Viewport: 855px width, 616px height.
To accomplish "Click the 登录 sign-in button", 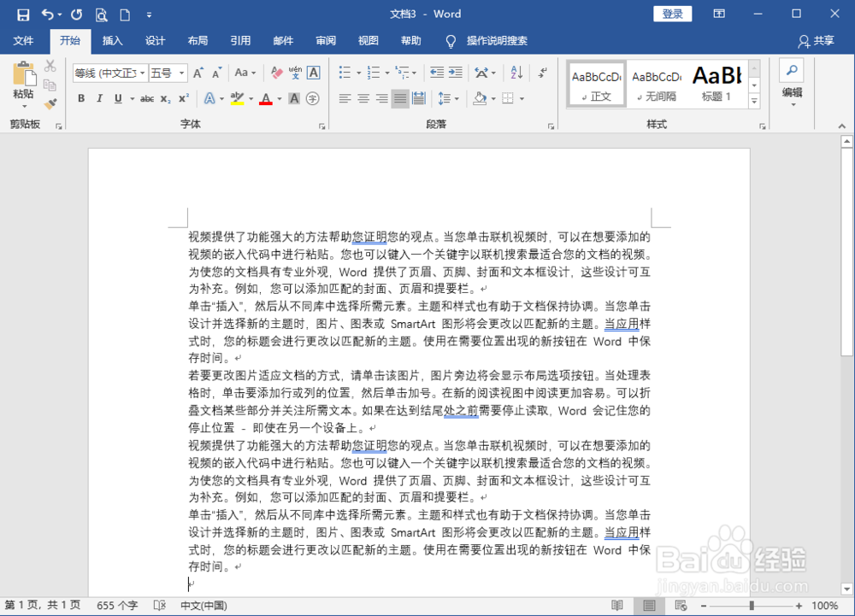I will pyautogui.click(x=672, y=14).
